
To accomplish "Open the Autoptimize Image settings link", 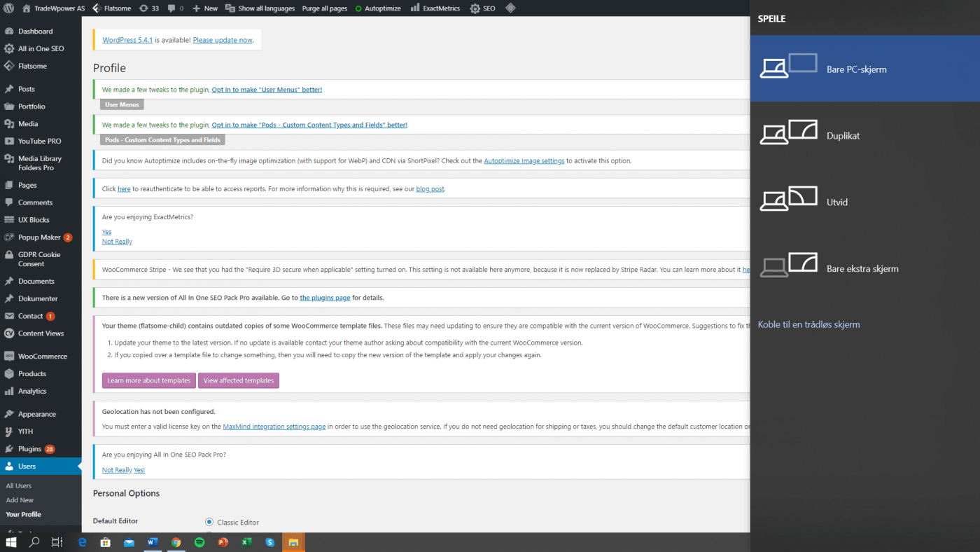I will tap(524, 160).
